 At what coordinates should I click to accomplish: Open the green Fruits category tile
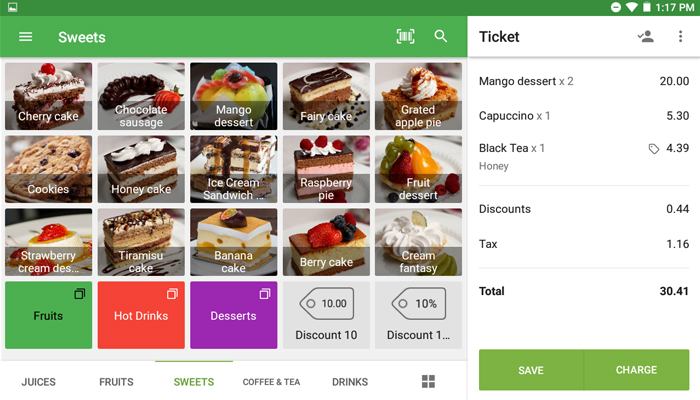49,315
